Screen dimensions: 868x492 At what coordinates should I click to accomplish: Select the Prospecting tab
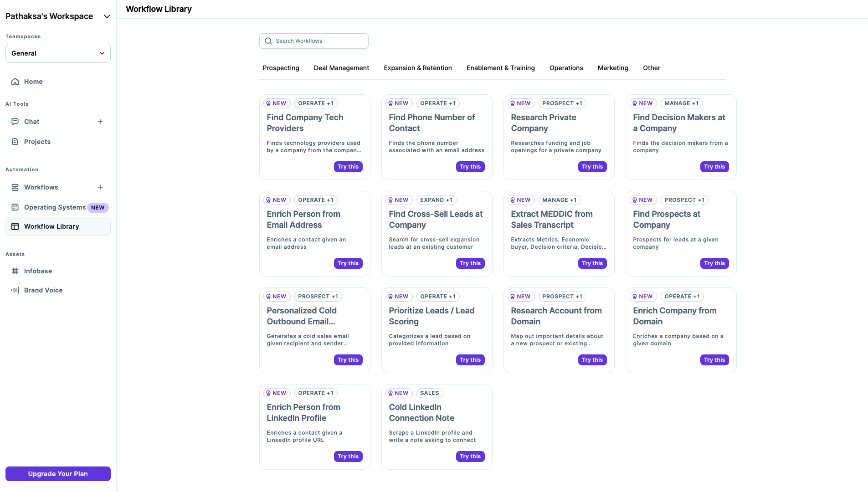pyautogui.click(x=281, y=68)
